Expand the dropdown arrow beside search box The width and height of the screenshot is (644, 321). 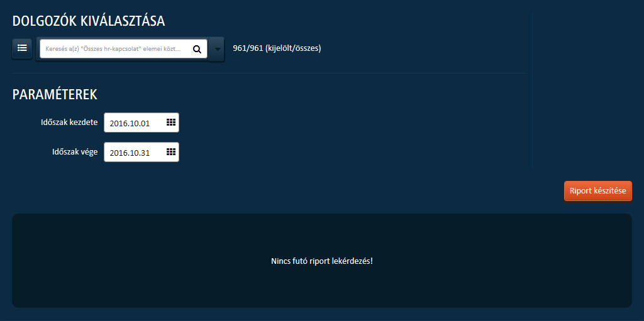(x=217, y=49)
